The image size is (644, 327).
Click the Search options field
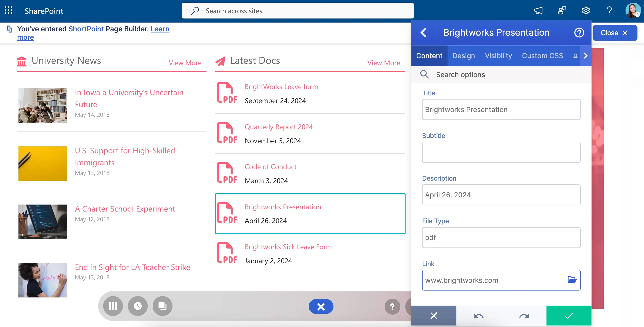pos(501,74)
